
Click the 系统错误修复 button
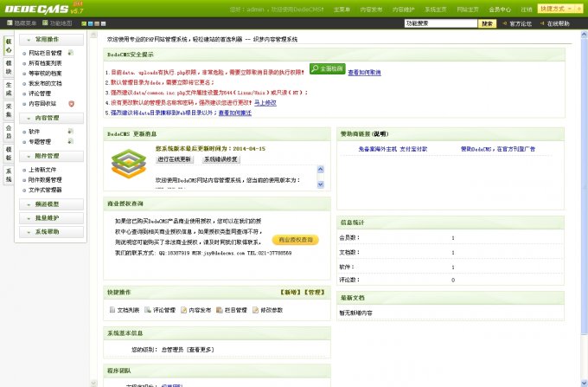pyautogui.click(x=220, y=159)
